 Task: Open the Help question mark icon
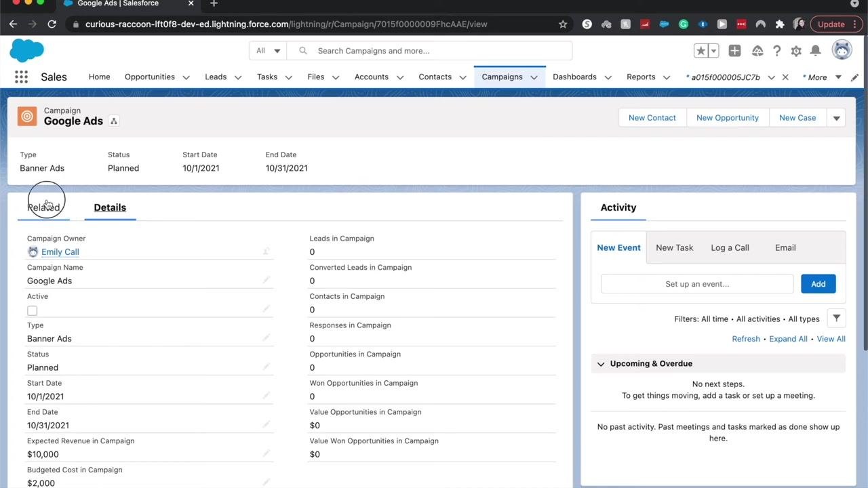click(777, 51)
